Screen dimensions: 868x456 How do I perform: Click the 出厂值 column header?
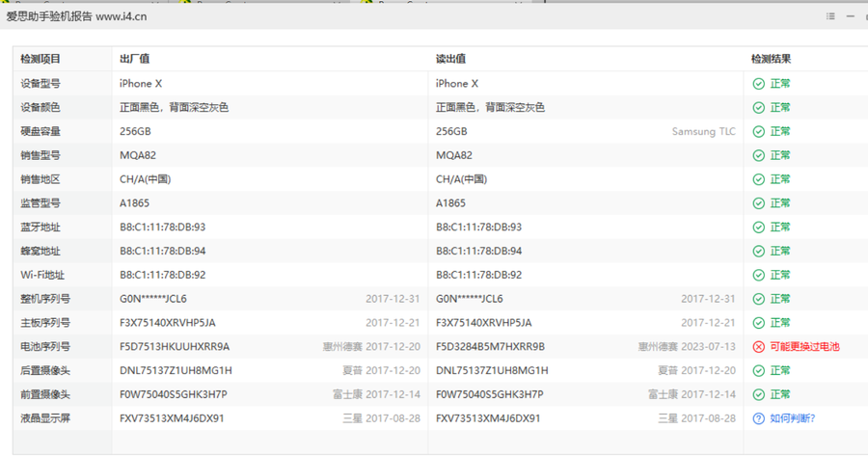coord(134,60)
